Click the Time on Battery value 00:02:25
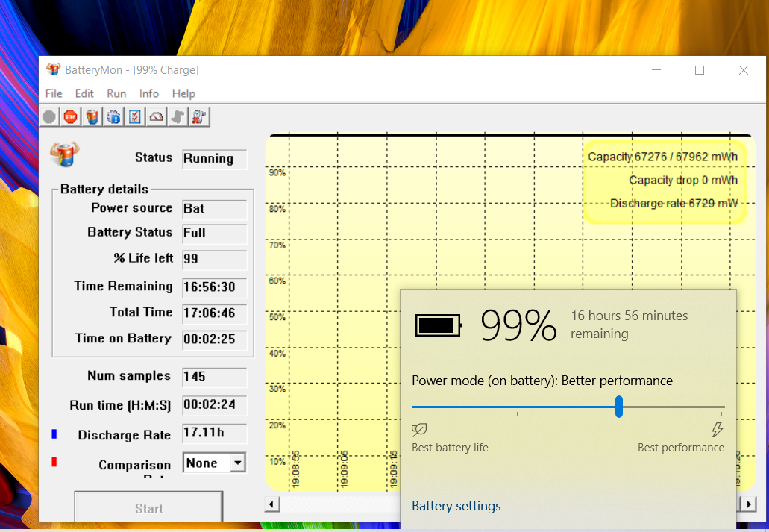769x532 pixels. 214,339
